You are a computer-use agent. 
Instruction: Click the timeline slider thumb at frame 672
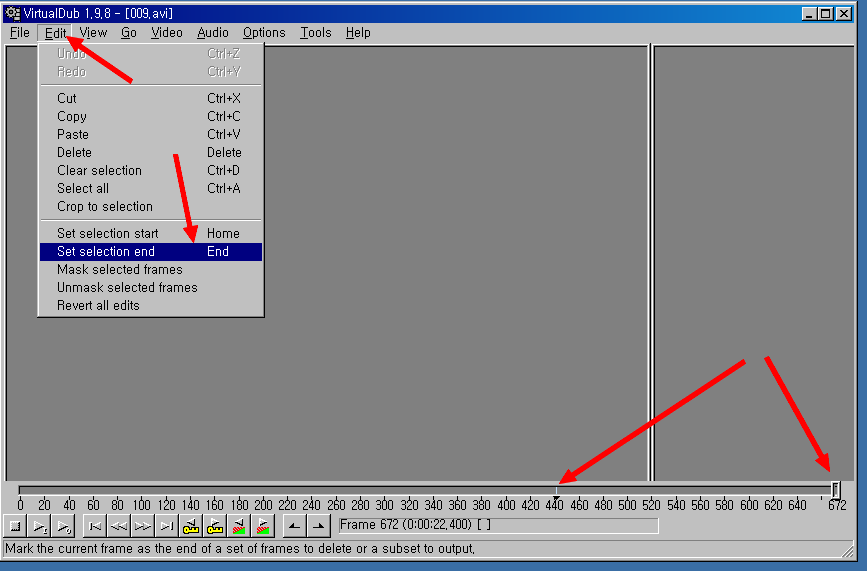pyautogui.click(x=835, y=490)
